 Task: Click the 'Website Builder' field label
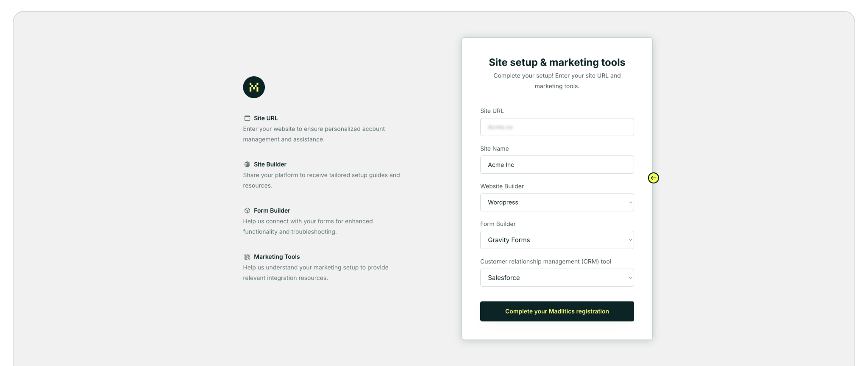tap(502, 186)
